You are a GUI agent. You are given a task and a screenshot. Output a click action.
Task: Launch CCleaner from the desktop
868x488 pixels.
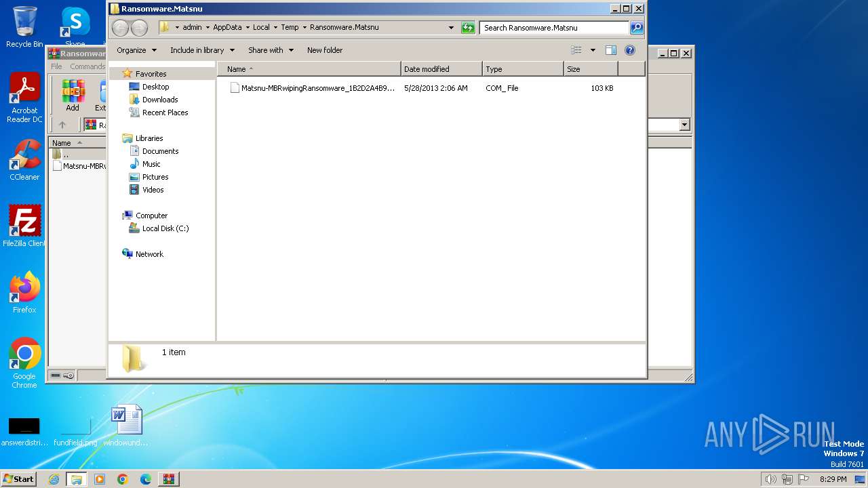click(24, 160)
